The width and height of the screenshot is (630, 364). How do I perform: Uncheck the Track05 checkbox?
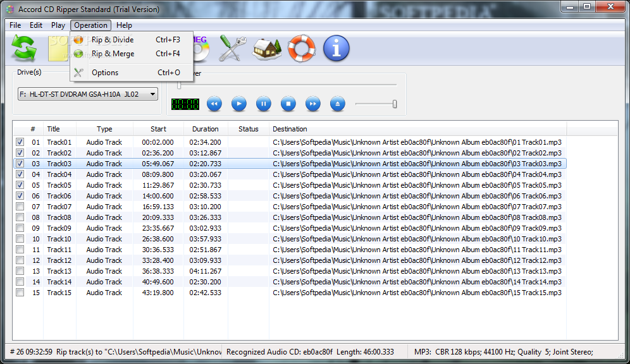click(x=20, y=185)
